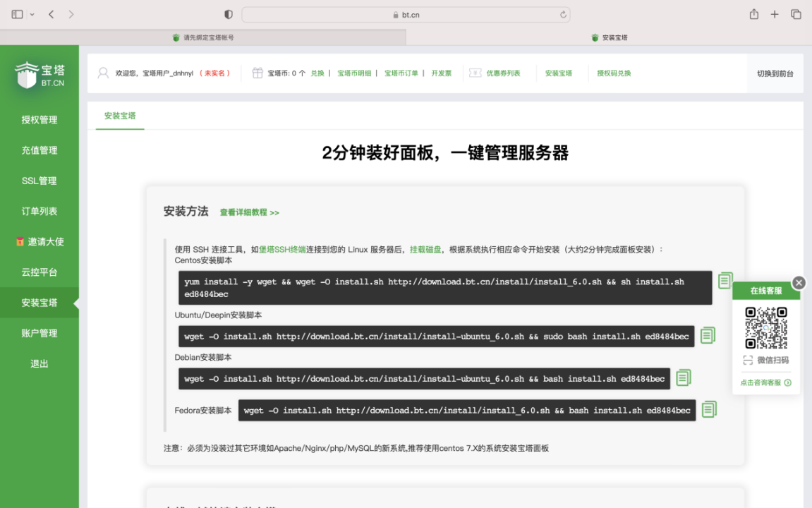Screen dimensions: 812x508
Task: Focus the bt.cn address bar
Action: pos(406,15)
